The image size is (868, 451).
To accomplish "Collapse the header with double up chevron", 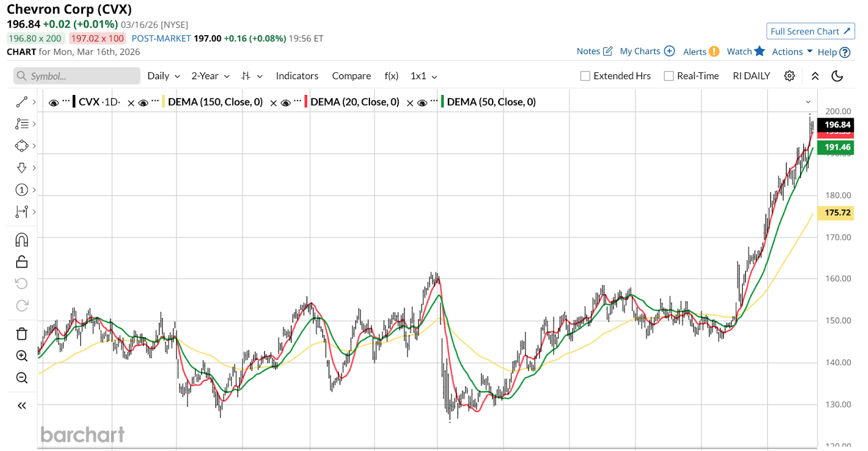I will coord(815,76).
